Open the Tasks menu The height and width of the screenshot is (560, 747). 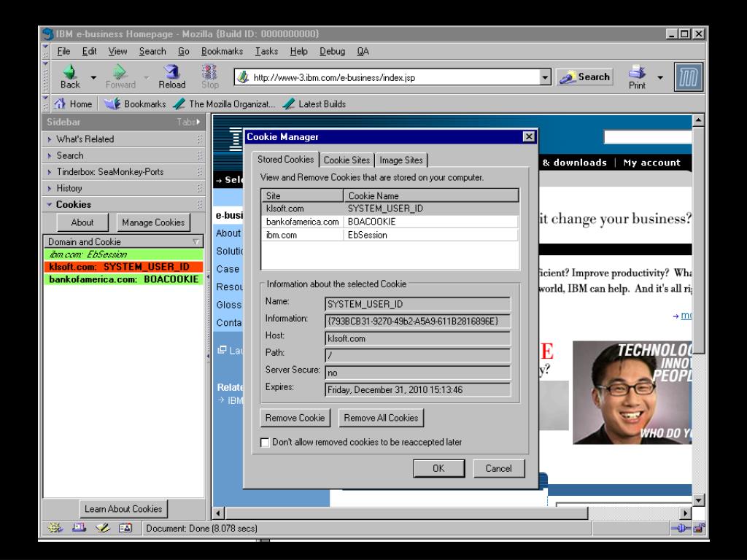pyautogui.click(x=266, y=52)
